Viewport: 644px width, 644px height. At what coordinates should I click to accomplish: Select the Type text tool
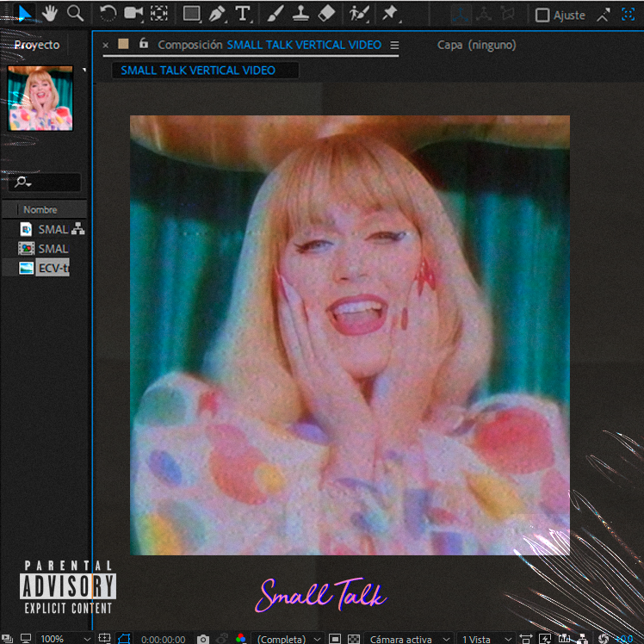point(243,14)
